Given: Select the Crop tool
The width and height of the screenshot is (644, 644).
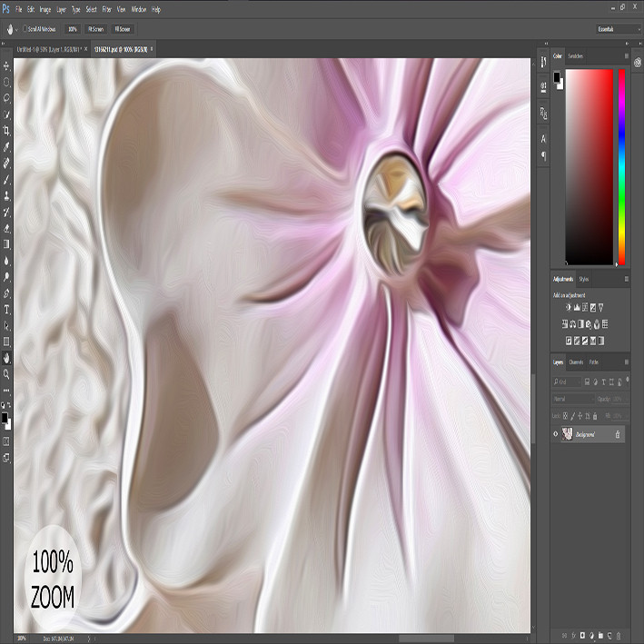Looking at the screenshot, I should [x=6, y=131].
